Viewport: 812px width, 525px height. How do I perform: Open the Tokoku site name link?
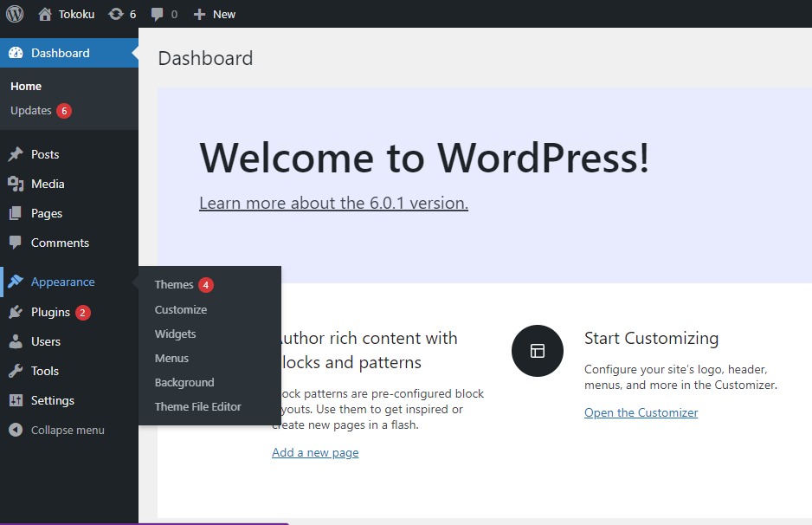(77, 15)
